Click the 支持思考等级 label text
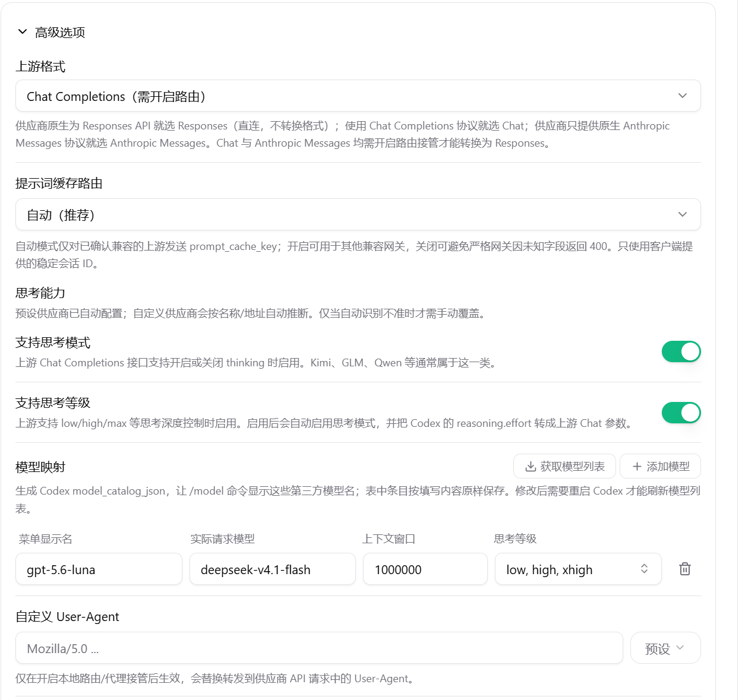This screenshot has width=745, height=700. [53, 403]
